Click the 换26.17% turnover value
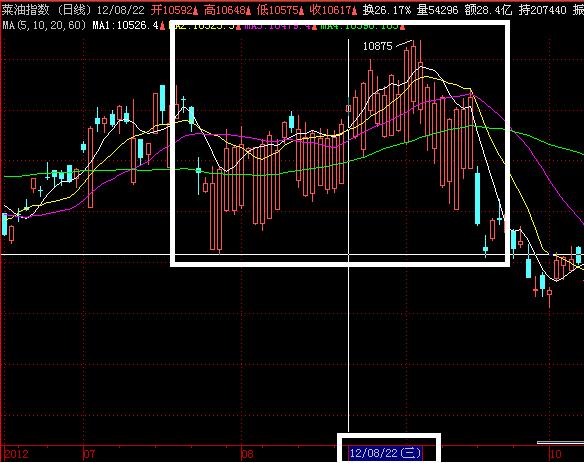Screen dimensions: 584x463 click(386, 10)
